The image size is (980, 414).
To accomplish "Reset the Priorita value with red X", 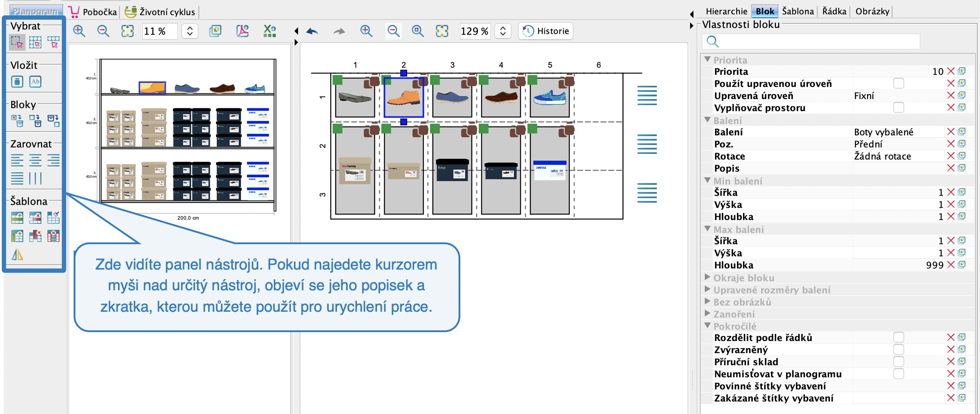I will coord(950,71).
